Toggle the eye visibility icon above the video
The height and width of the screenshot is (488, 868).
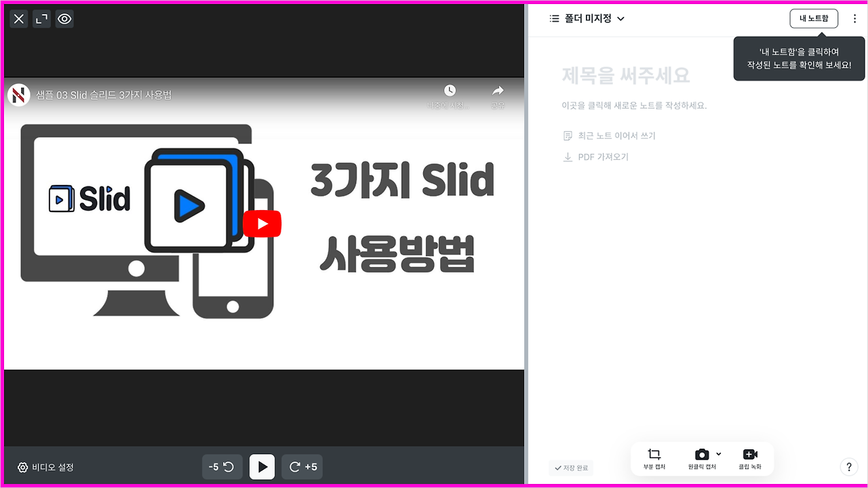point(64,19)
